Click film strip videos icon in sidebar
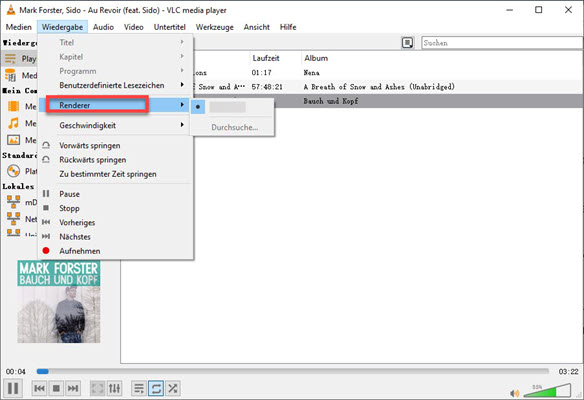584x400 pixels. 13,107
